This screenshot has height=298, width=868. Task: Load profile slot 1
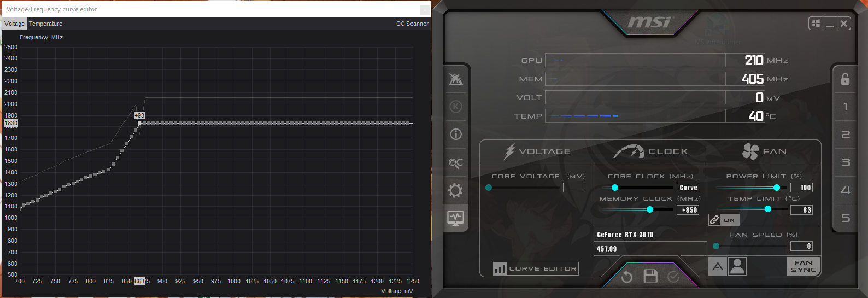(x=845, y=107)
